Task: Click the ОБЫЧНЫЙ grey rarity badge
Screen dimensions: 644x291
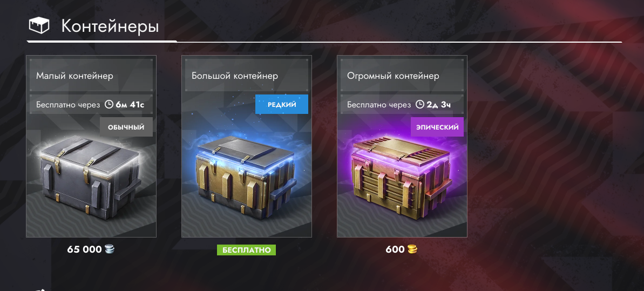Action: 126,127
